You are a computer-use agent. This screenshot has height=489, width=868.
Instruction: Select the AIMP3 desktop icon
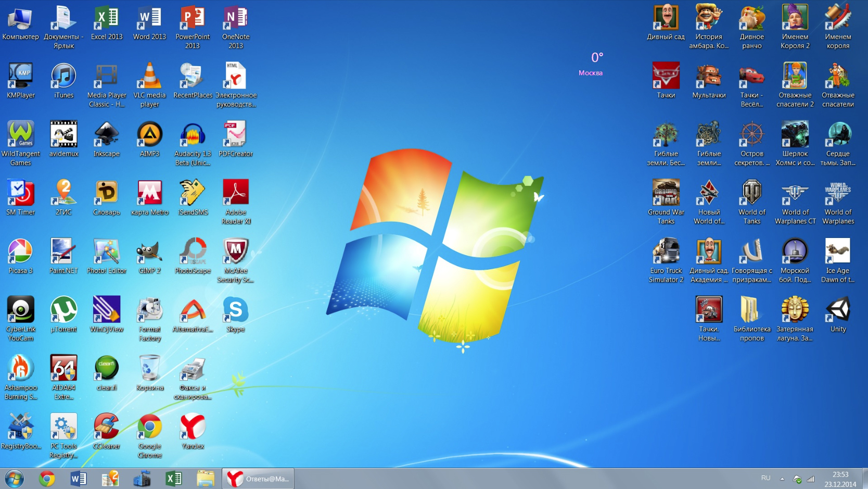pyautogui.click(x=149, y=140)
